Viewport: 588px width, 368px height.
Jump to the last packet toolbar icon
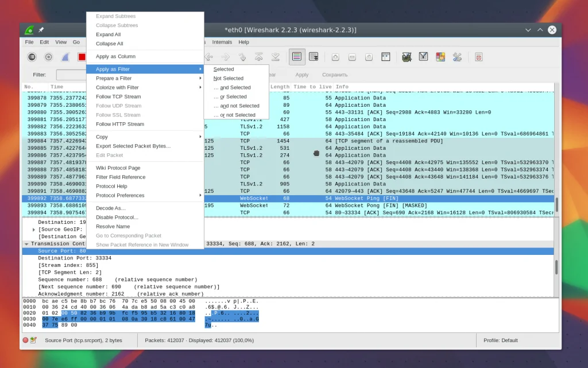pos(276,57)
